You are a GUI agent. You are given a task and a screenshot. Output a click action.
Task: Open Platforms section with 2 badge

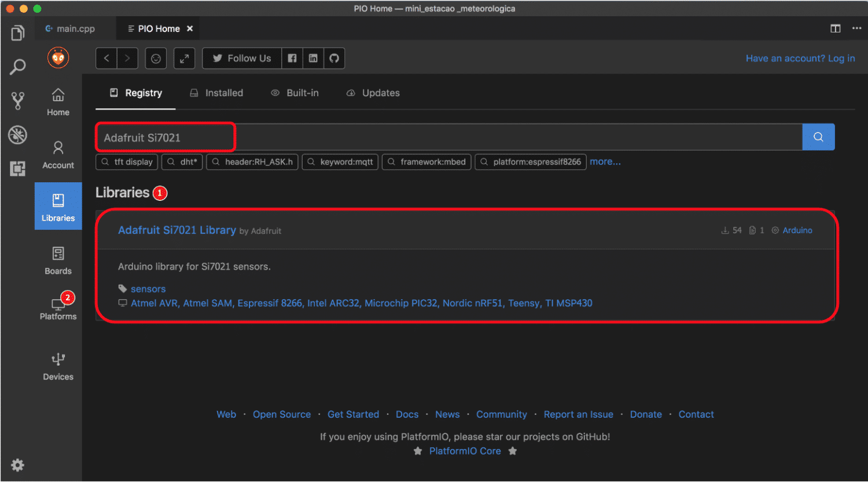58,307
